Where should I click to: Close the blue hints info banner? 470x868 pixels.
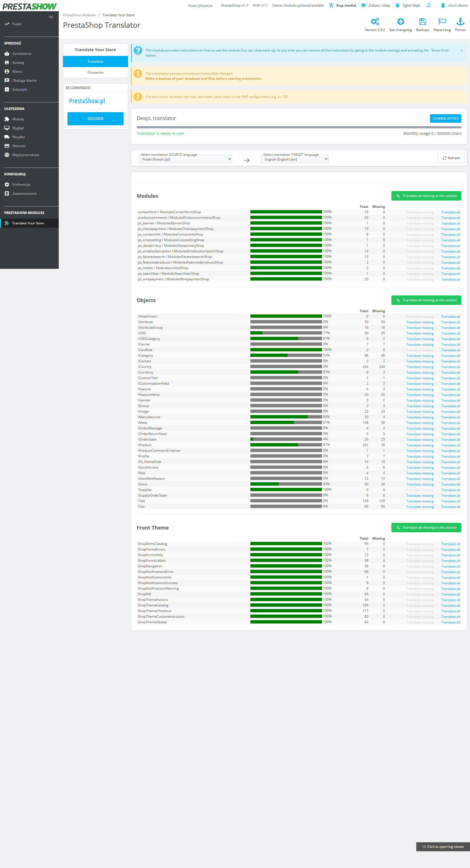461,51
